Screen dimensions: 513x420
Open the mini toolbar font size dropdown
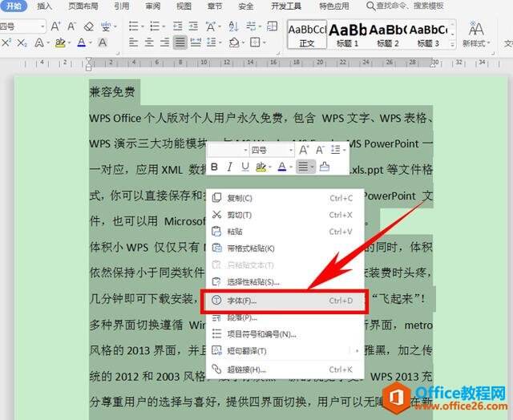pos(290,150)
